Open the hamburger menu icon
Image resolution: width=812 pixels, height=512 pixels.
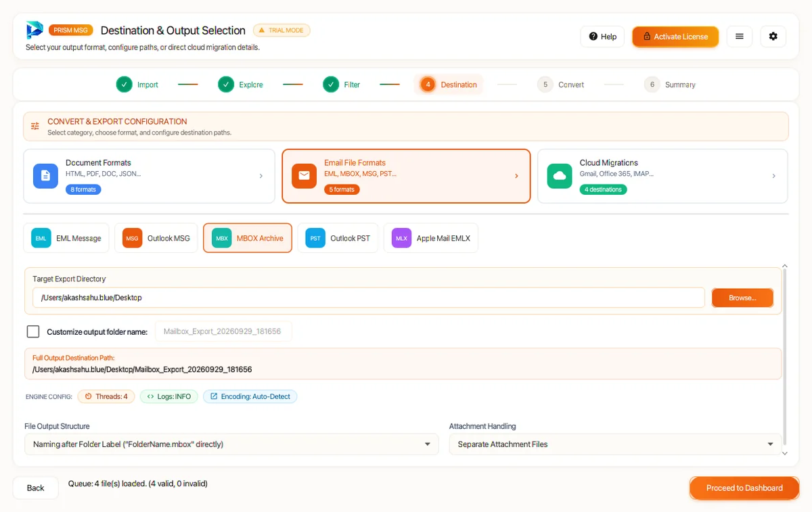[x=740, y=37]
